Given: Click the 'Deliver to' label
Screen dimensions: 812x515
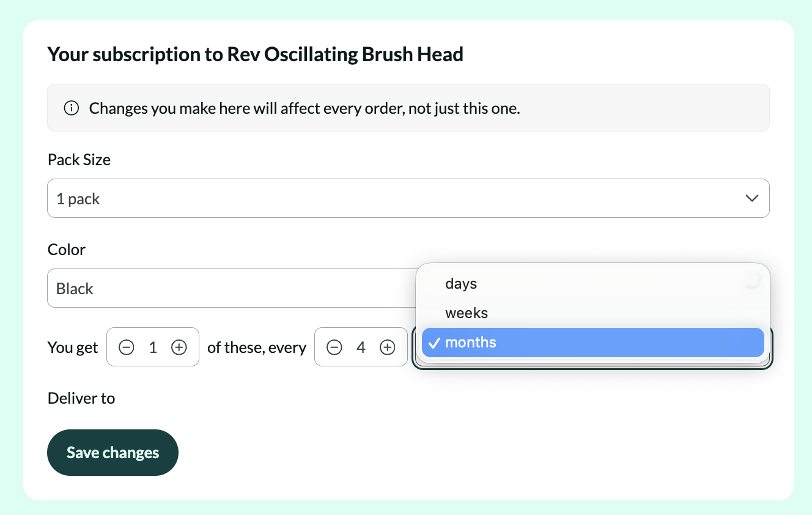Looking at the screenshot, I should 81,398.
